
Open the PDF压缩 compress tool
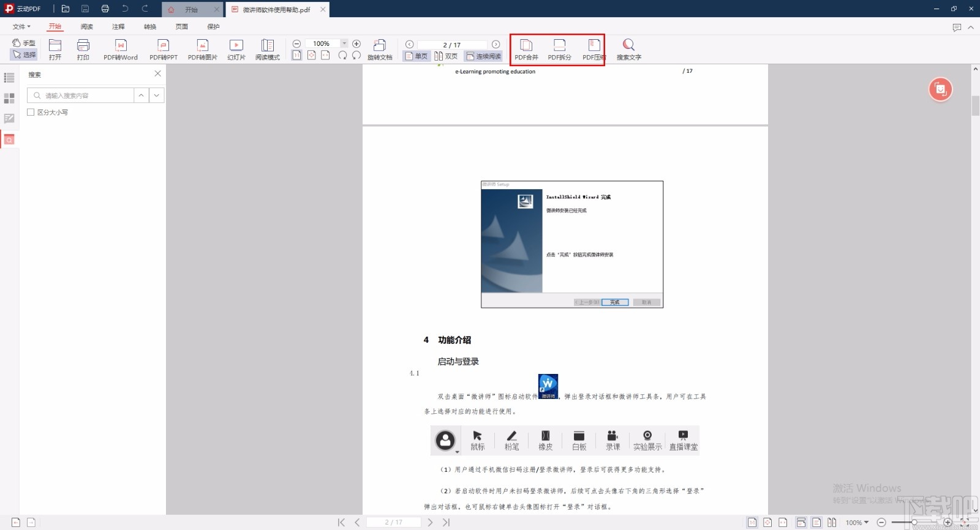(594, 50)
